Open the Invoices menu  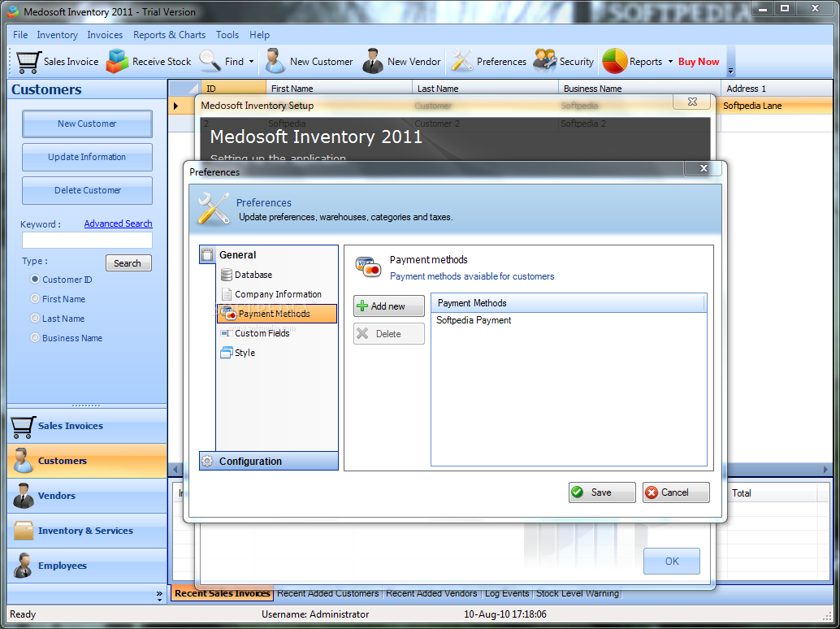105,35
